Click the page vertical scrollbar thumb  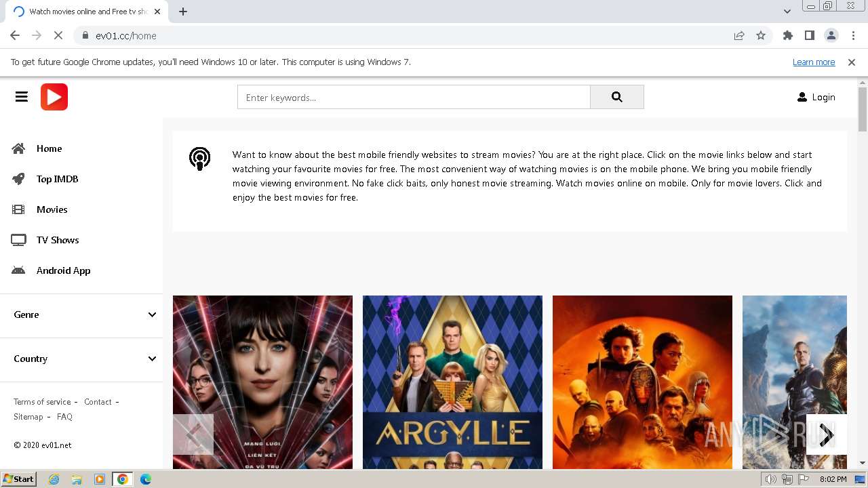coord(863,109)
